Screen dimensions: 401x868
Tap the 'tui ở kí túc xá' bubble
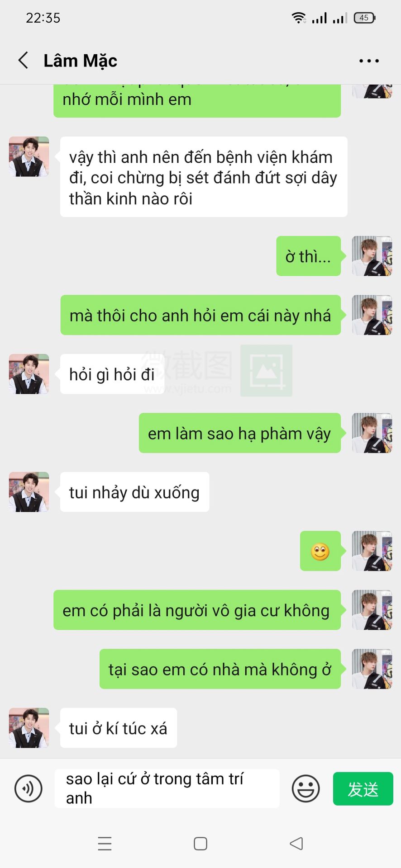tap(119, 728)
